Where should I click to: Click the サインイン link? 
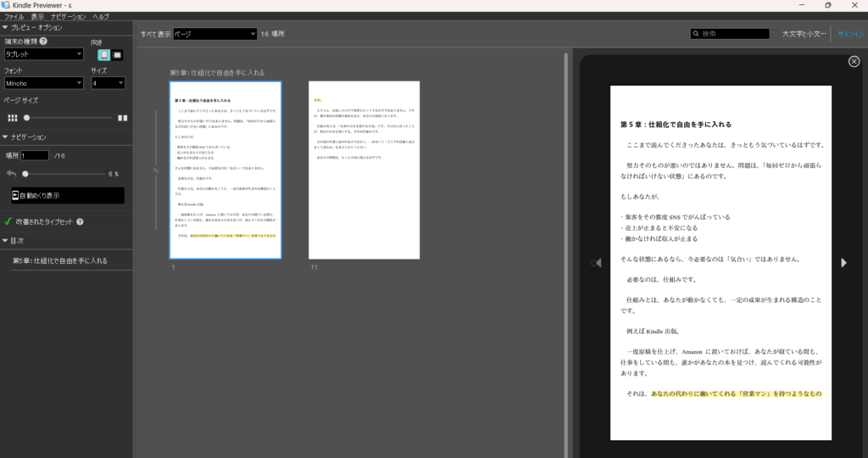point(850,34)
